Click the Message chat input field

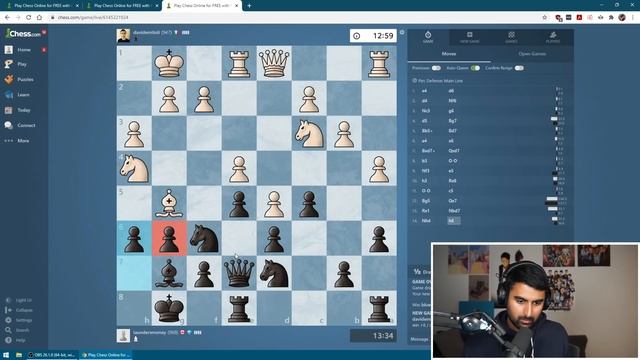pyautogui.click(x=420, y=339)
